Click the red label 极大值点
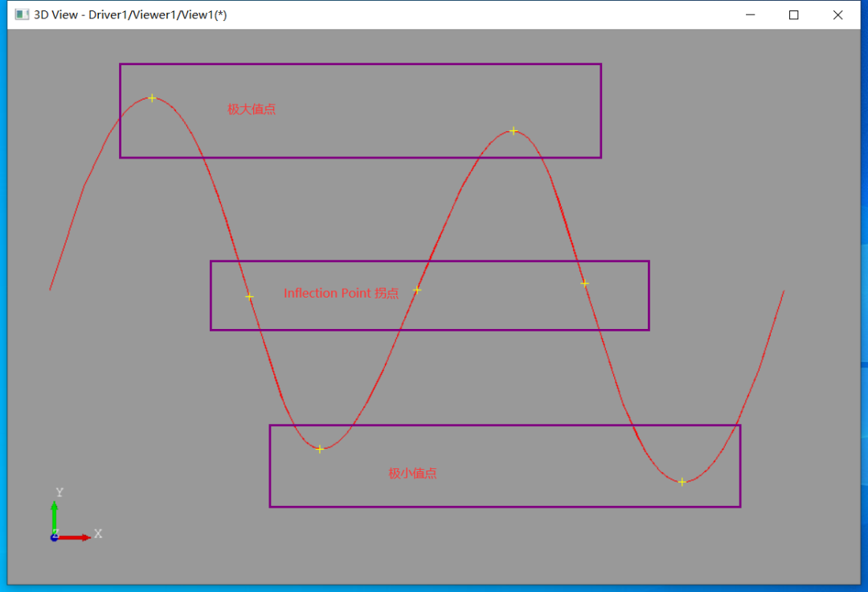 coord(252,109)
